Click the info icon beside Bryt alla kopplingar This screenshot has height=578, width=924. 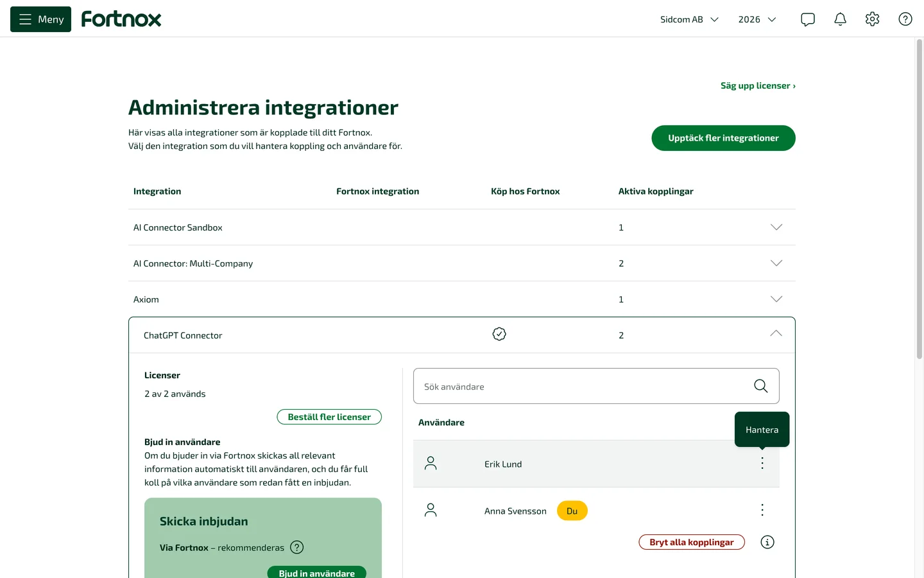point(767,542)
